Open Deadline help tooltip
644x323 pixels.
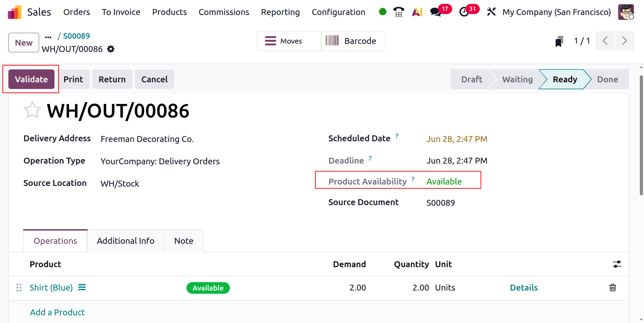[x=370, y=158]
